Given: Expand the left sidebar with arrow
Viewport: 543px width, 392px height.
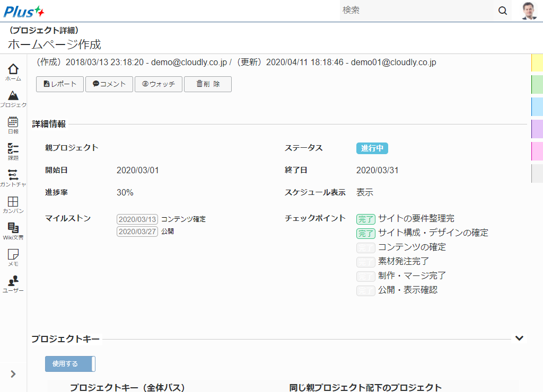Looking at the screenshot, I should tap(13, 374).
